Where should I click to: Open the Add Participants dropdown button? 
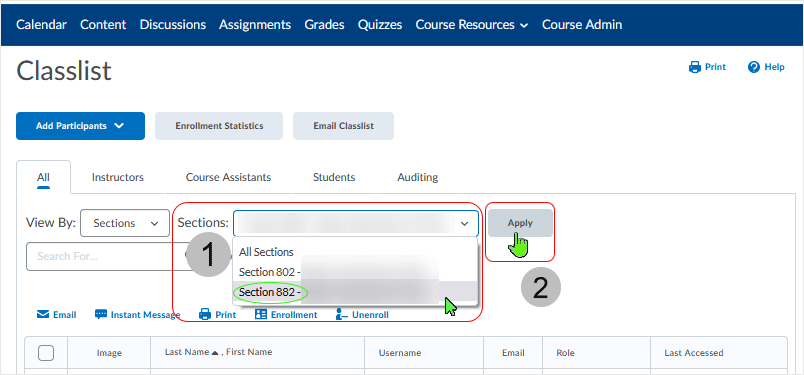pyautogui.click(x=81, y=126)
